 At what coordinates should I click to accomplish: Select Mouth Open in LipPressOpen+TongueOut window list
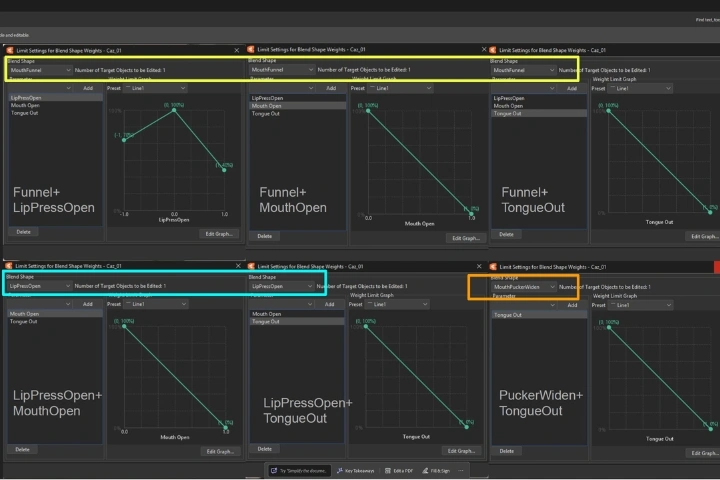297,314
